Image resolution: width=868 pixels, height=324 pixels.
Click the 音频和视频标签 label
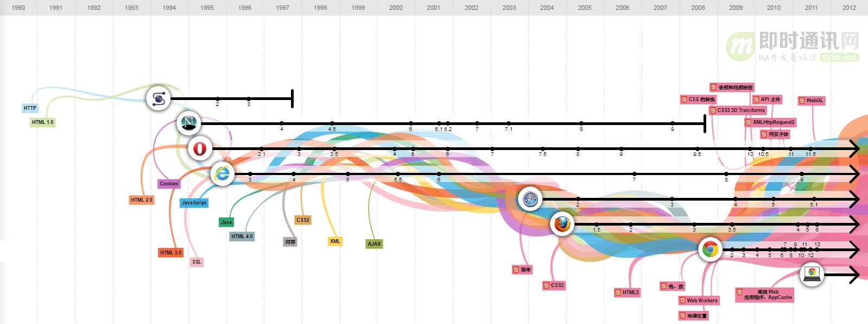pyautogui.click(x=732, y=88)
